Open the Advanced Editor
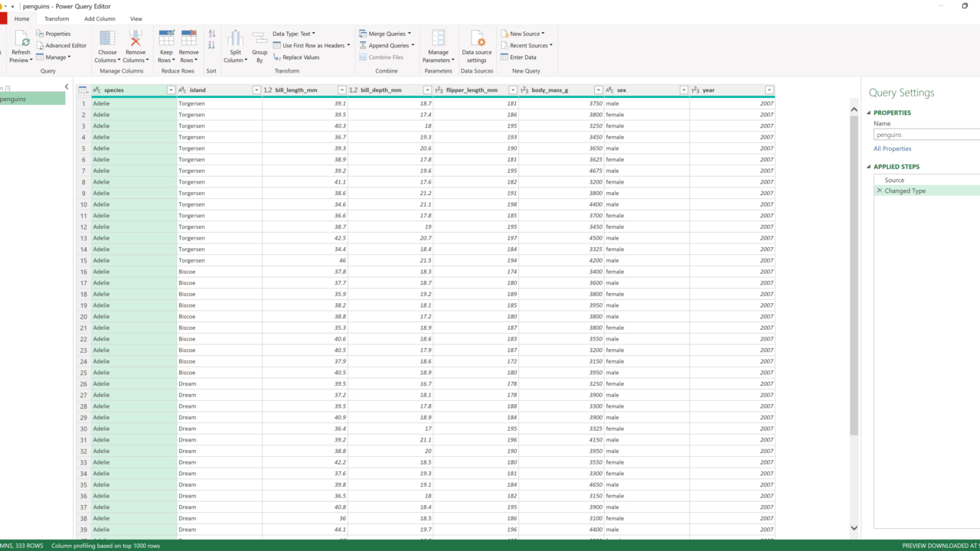 coord(65,45)
